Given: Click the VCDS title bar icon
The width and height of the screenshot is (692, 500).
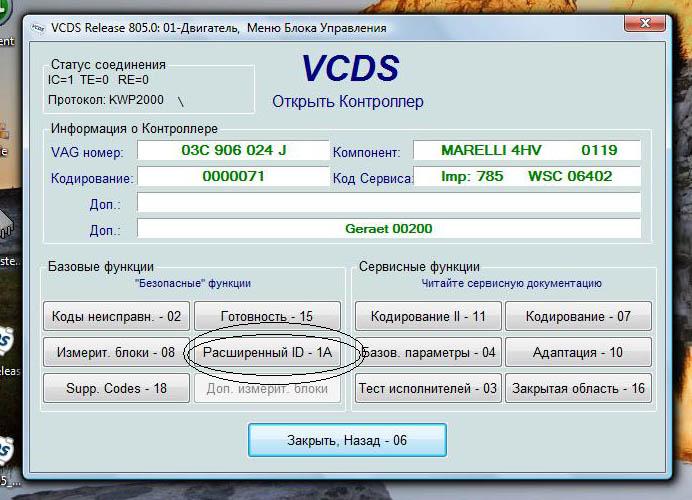Looking at the screenshot, I should point(38,28).
